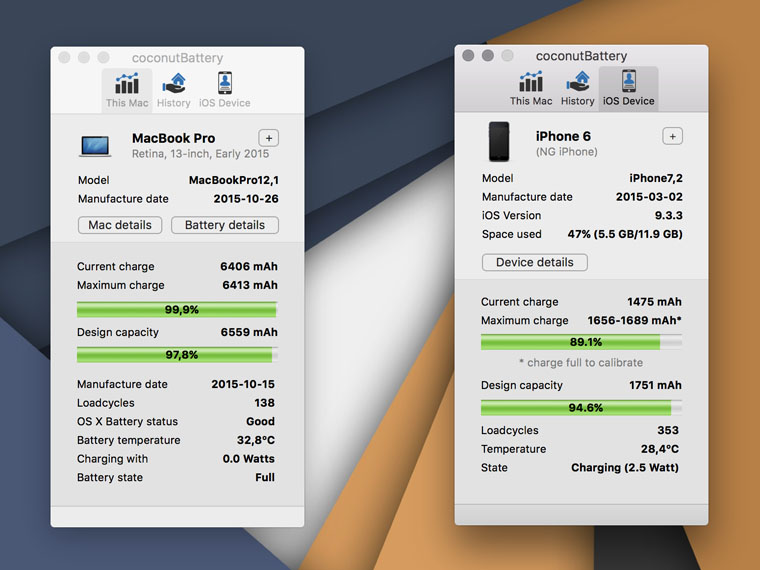Open Device details for iPhone 6
Screen dimensions: 760x570
coord(535,262)
